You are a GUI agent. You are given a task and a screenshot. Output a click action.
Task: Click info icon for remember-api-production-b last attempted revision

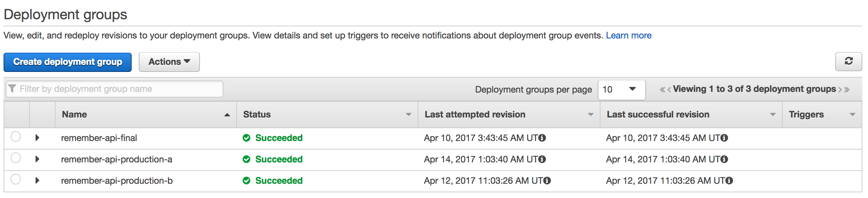(547, 181)
